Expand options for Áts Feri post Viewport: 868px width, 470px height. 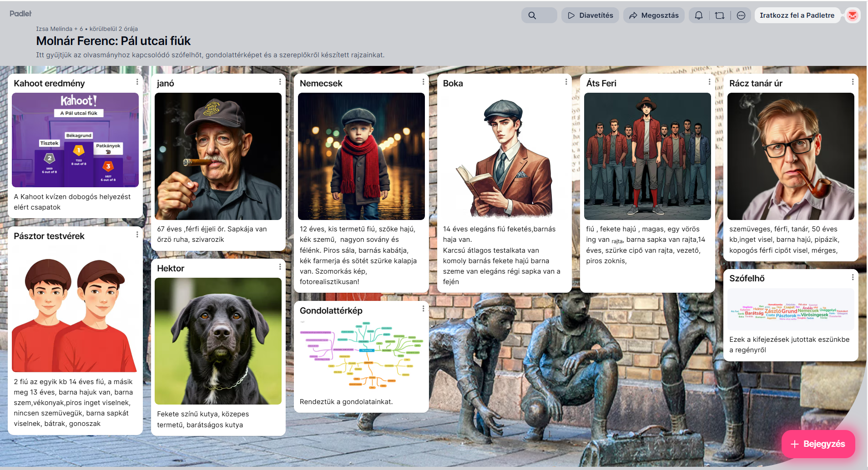(x=709, y=82)
